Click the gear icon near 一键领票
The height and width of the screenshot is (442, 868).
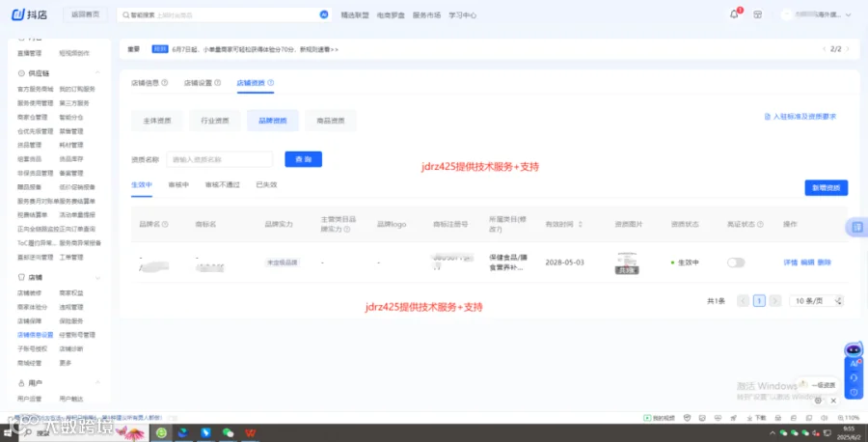tap(818, 400)
